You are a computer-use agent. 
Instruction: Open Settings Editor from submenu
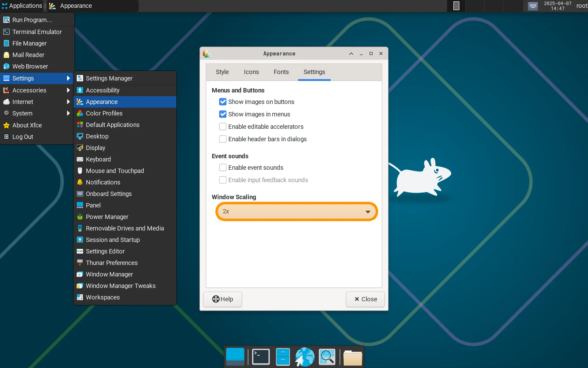[x=125, y=251]
